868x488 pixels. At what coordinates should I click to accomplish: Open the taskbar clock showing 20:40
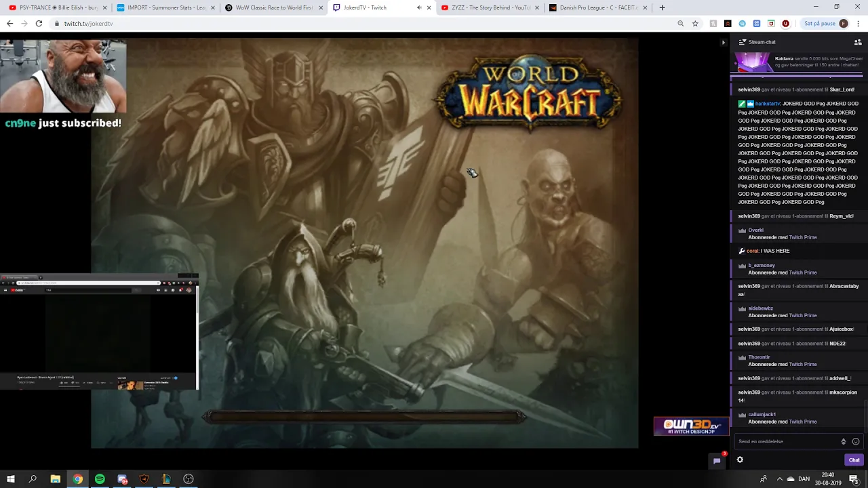828,479
